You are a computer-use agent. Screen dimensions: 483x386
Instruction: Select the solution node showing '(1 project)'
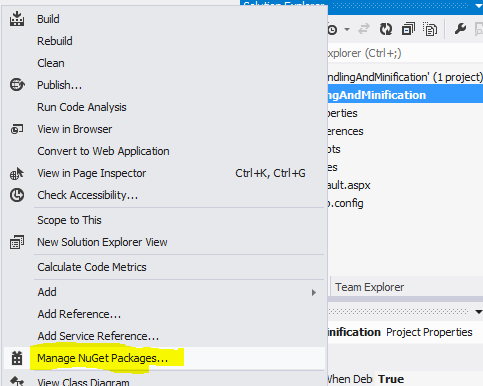click(x=405, y=77)
